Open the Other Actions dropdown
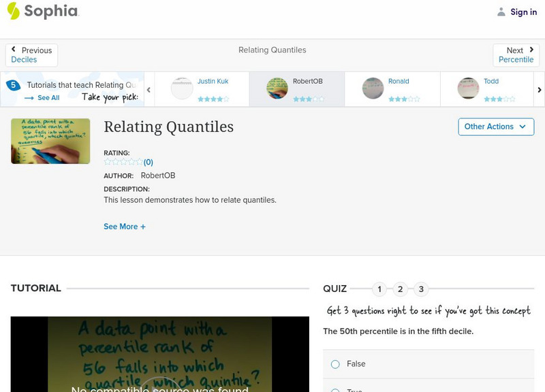Viewport: 545px width, 392px height. click(495, 127)
